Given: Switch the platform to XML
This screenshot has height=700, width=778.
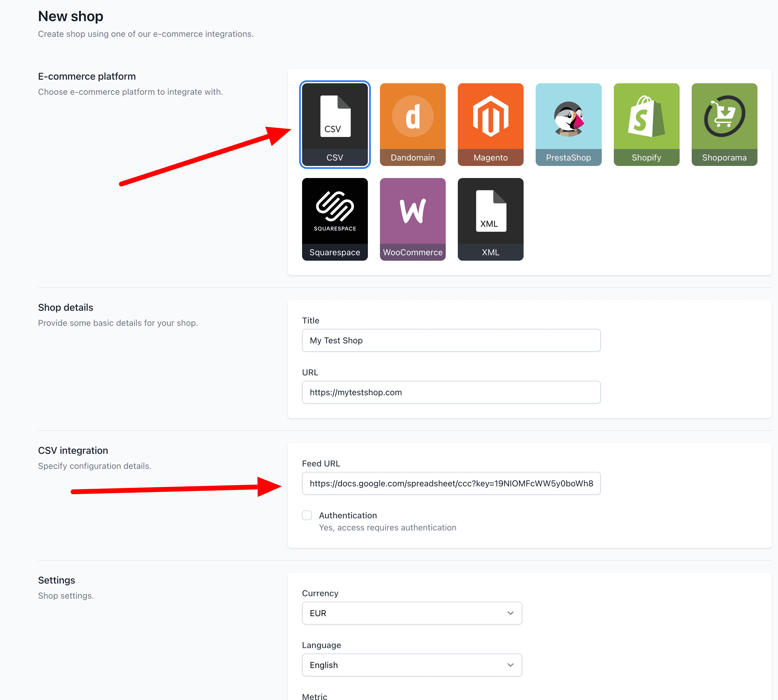Looking at the screenshot, I should [x=490, y=219].
